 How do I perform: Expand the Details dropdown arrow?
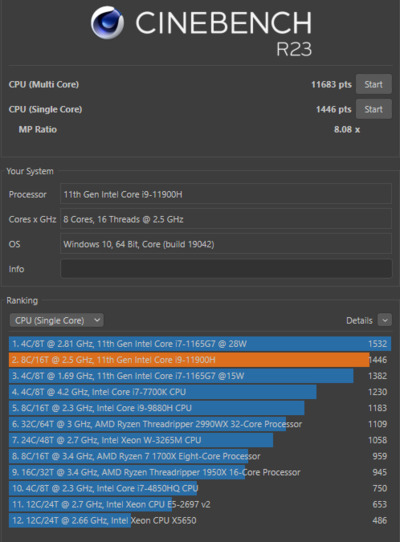[x=385, y=320]
